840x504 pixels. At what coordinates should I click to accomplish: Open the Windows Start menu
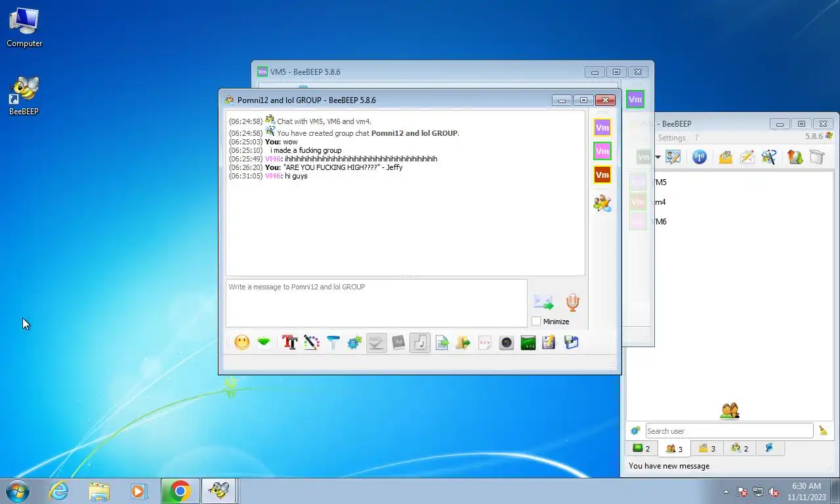point(18,491)
